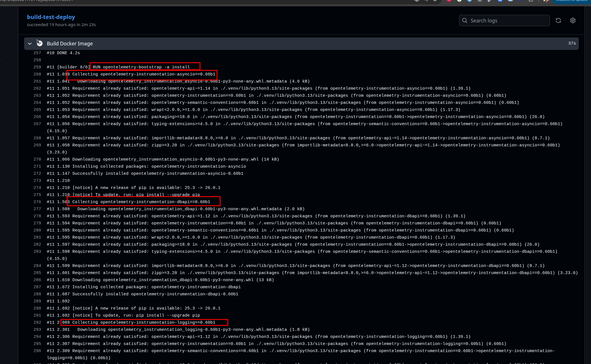Click the cast icon in the browser toolbar
The height and width of the screenshot is (364, 591).
417,1
